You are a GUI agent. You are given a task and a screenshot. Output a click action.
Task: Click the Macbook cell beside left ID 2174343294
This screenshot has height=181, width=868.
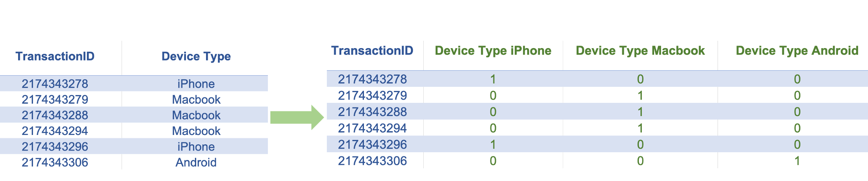(x=196, y=131)
